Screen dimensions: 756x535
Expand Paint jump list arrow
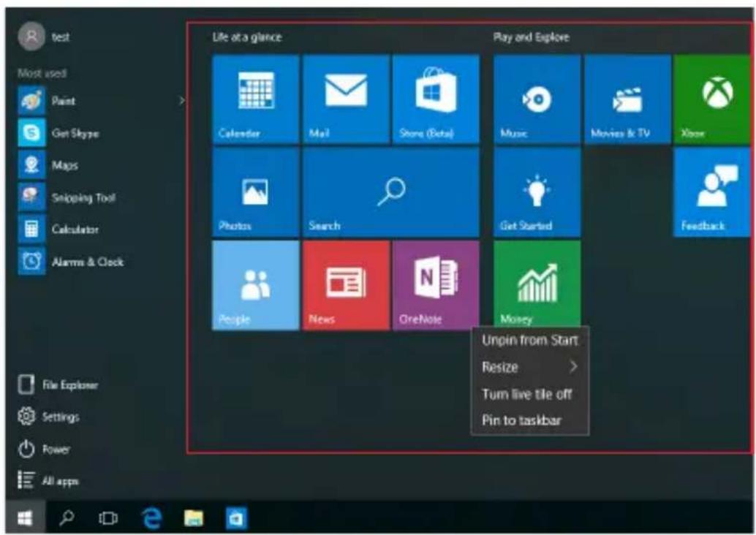[x=182, y=101]
